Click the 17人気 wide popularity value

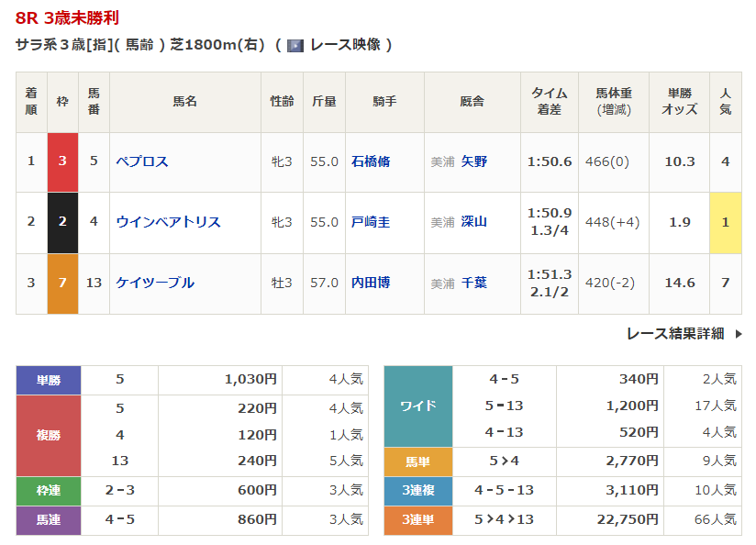point(716,406)
